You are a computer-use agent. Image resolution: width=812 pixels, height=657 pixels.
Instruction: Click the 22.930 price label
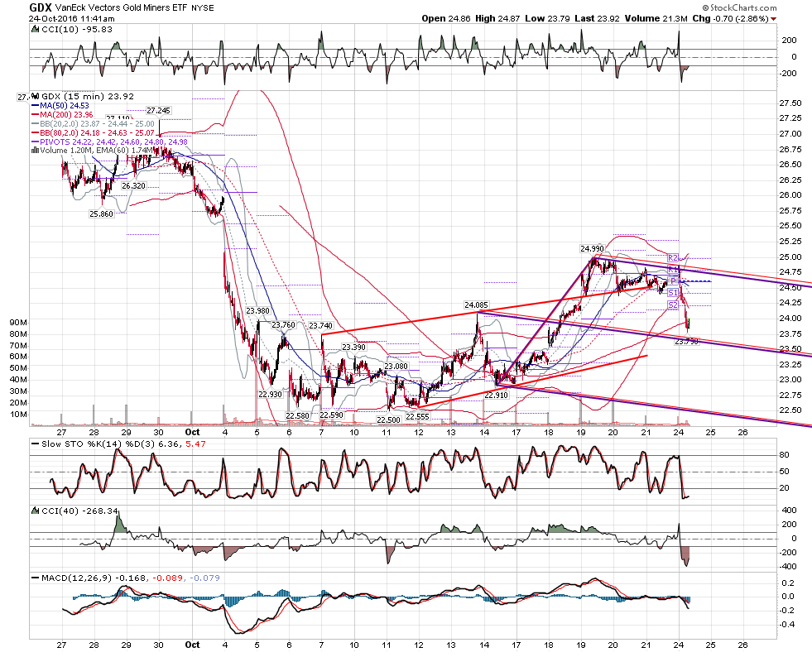pyautogui.click(x=270, y=395)
